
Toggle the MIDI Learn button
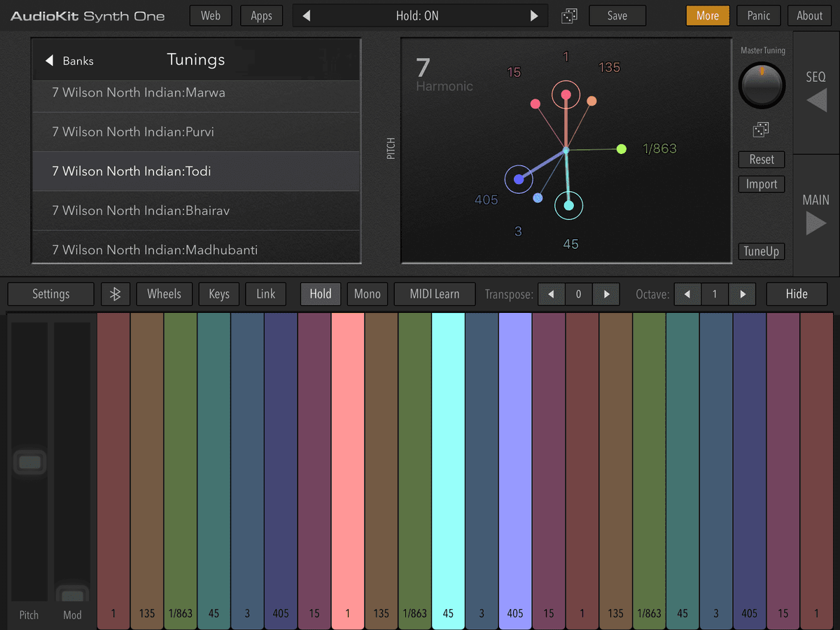click(x=434, y=294)
